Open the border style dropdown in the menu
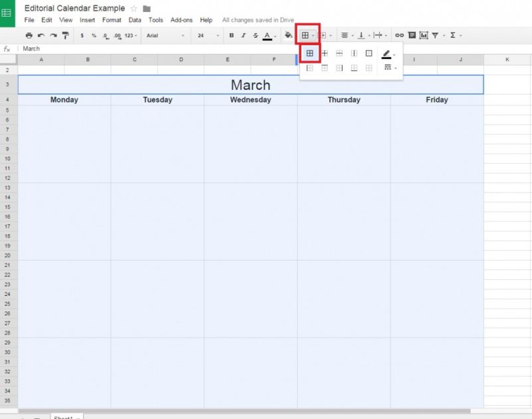Screen dimensions: 532x419 click(388, 68)
